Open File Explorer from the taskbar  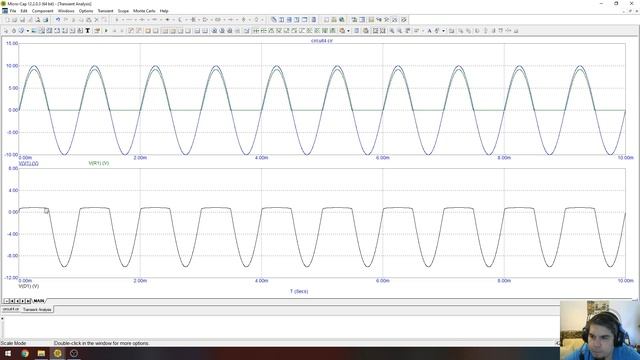[41, 353]
